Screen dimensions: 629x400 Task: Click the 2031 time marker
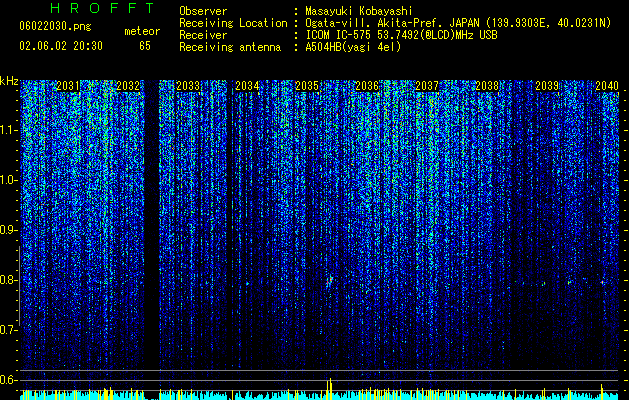pos(68,86)
